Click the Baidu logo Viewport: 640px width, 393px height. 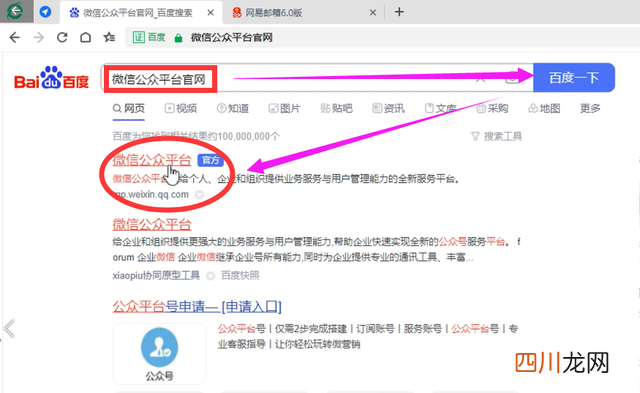click(x=51, y=78)
